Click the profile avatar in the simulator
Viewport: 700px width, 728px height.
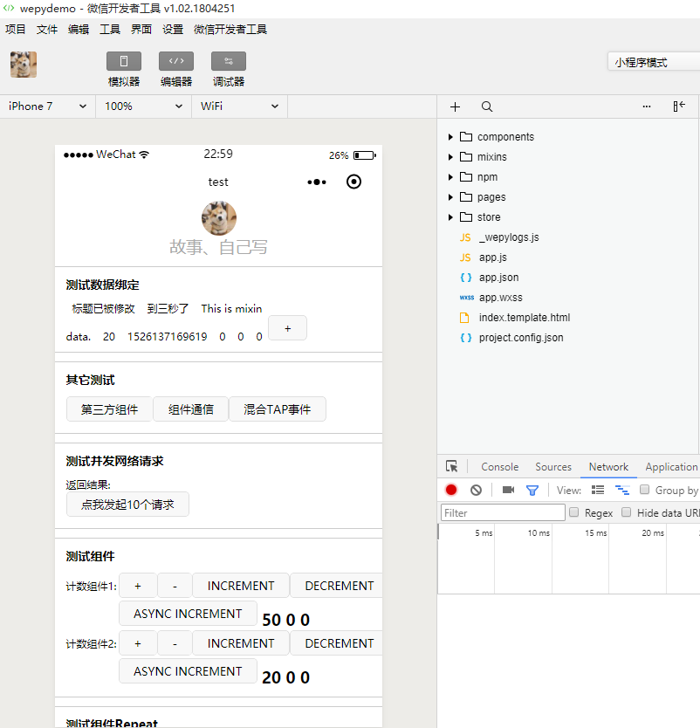click(218, 218)
